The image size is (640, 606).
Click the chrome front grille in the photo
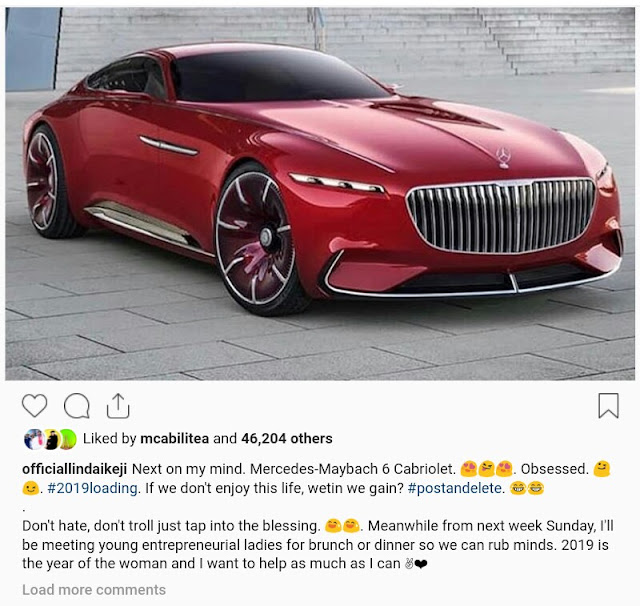(x=501, y=215)
